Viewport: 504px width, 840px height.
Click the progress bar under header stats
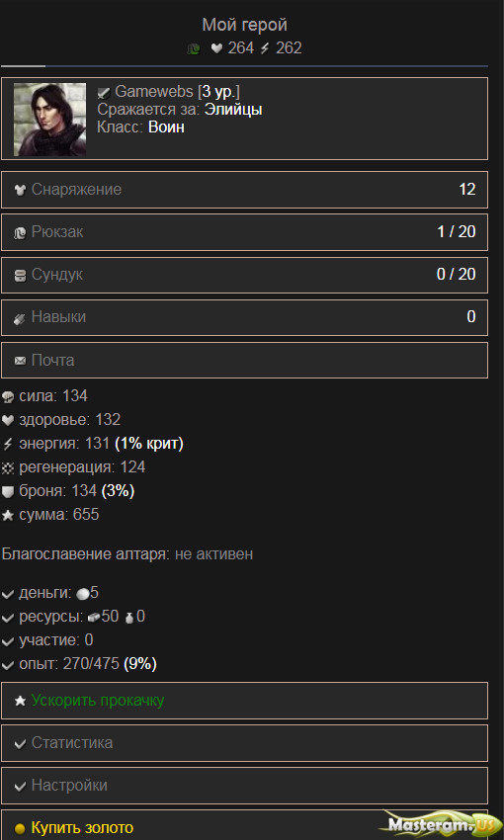pyautogui.click(x=245, y=66)
